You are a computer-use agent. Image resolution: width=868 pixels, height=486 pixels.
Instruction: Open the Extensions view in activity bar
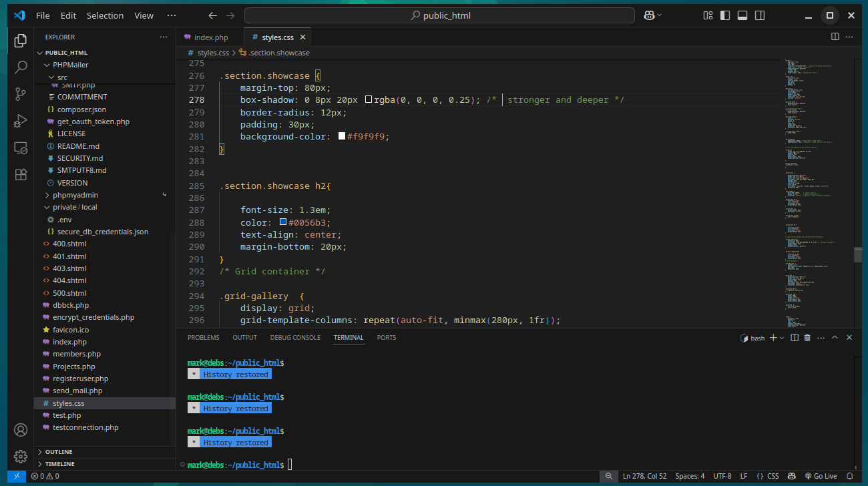[21, 174]
